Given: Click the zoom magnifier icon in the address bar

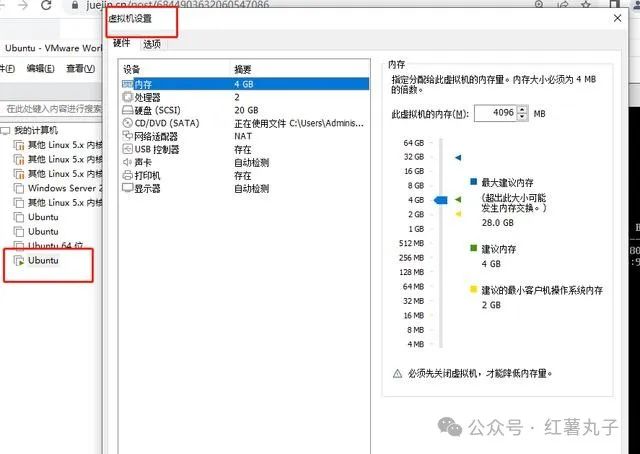Looking at the screenshot, I should coord(539,4).
